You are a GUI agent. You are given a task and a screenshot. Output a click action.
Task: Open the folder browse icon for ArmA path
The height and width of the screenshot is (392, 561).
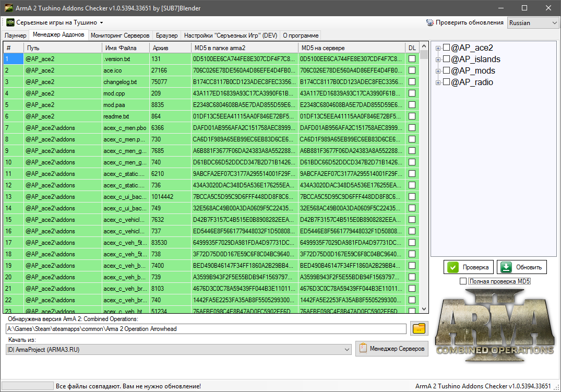click(x=419, y=328)
